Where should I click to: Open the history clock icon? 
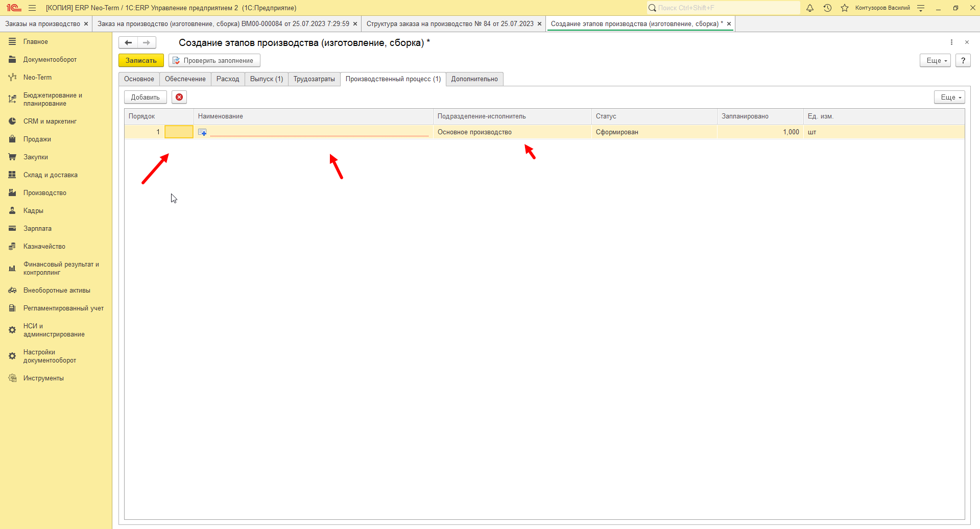[827, 8]
